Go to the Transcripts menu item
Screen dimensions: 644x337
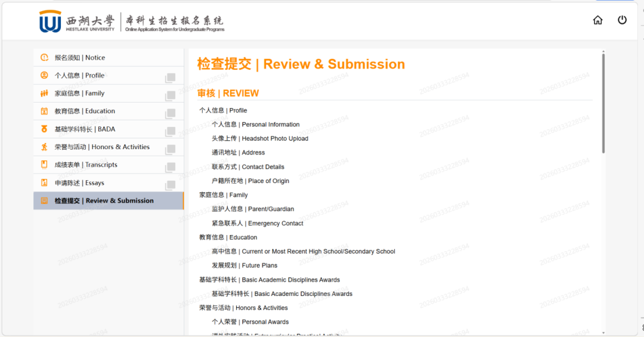coord(86,165)
